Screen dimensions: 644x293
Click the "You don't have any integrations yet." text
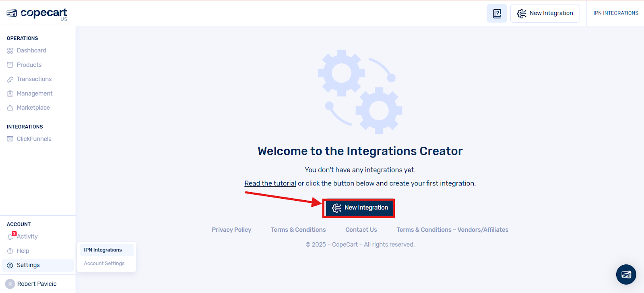[360, 170]
